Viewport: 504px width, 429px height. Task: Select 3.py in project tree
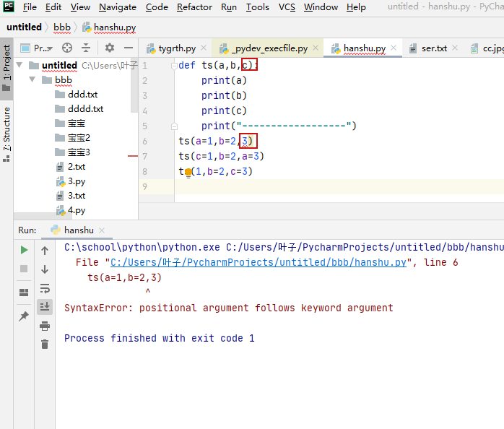click(x=71, y=181)
